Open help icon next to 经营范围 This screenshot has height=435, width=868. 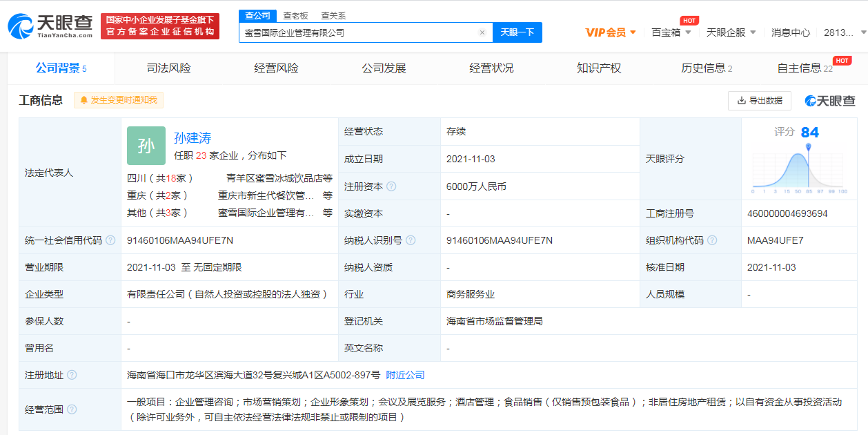[72, 409]
